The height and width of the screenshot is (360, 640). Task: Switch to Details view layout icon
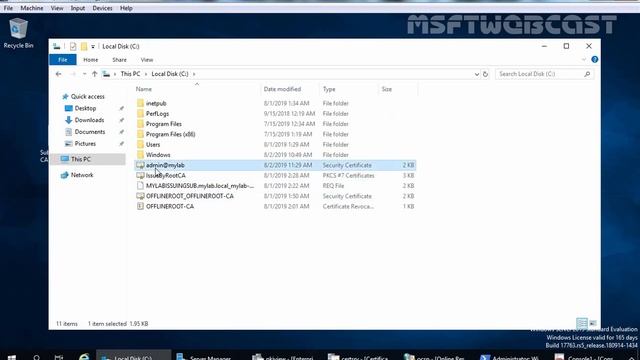pos(582,323)
